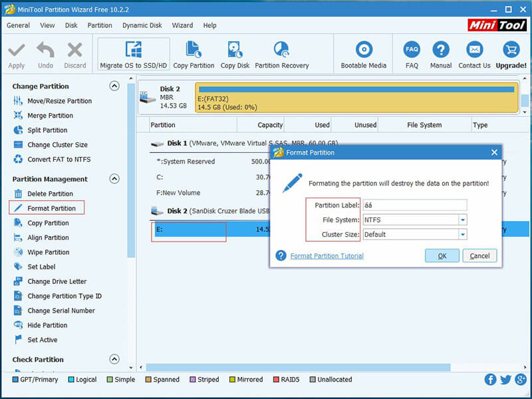Click the Disk 1 VMware header row

pos(243,143)
